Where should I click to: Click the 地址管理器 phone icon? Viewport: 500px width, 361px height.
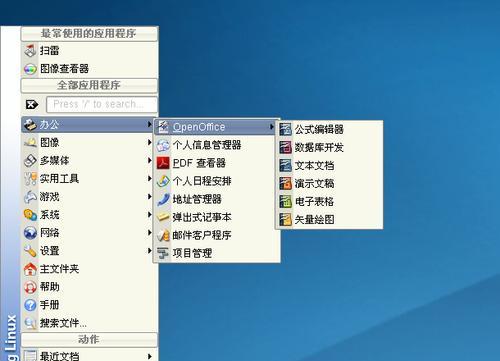pos(163,199)
